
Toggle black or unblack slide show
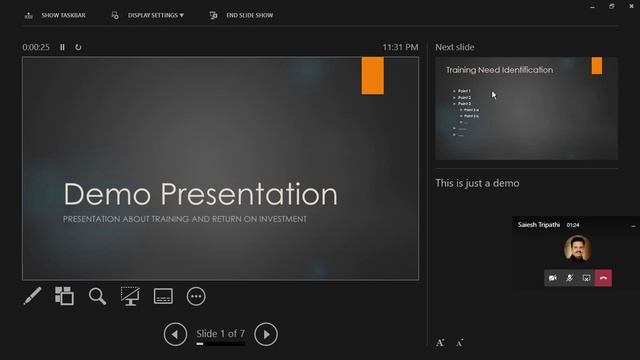tap(130, 296)
